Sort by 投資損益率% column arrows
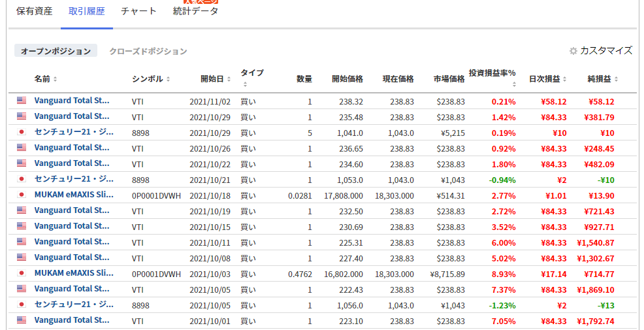This screenshot has height=330, width=644. [x=514, y=84]
